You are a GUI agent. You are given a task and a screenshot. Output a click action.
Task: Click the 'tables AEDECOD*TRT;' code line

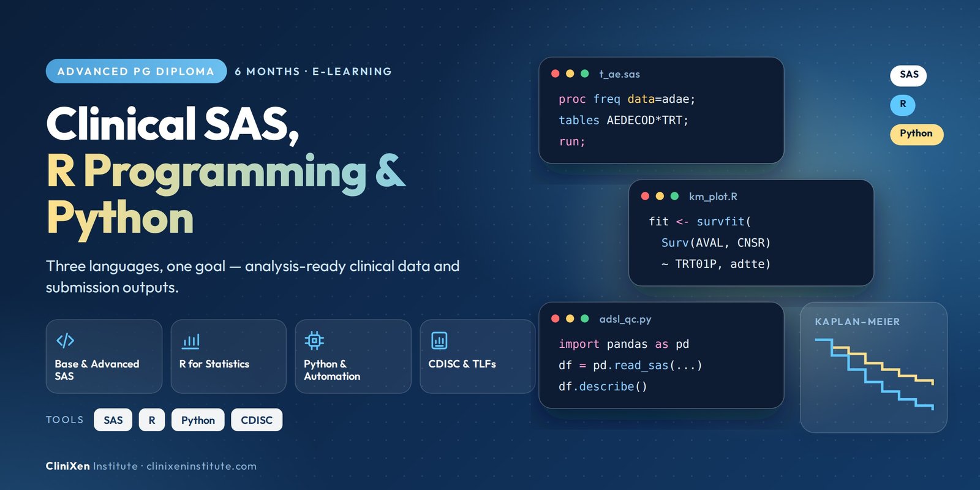(624, 120)
